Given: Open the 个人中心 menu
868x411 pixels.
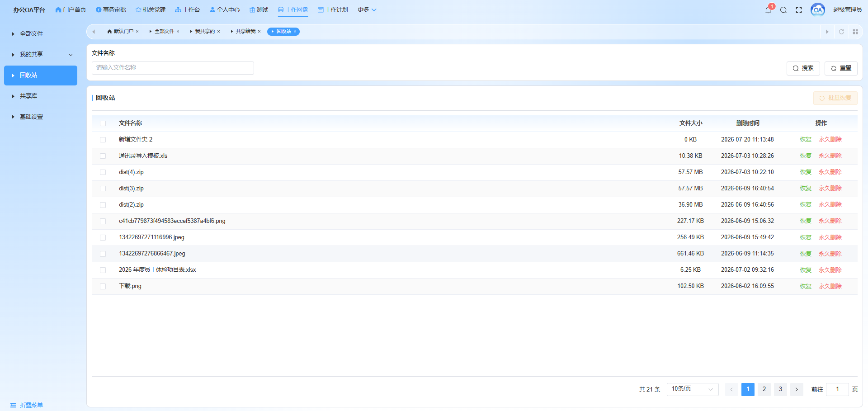Looking at the screenshot, I should 225,9.
